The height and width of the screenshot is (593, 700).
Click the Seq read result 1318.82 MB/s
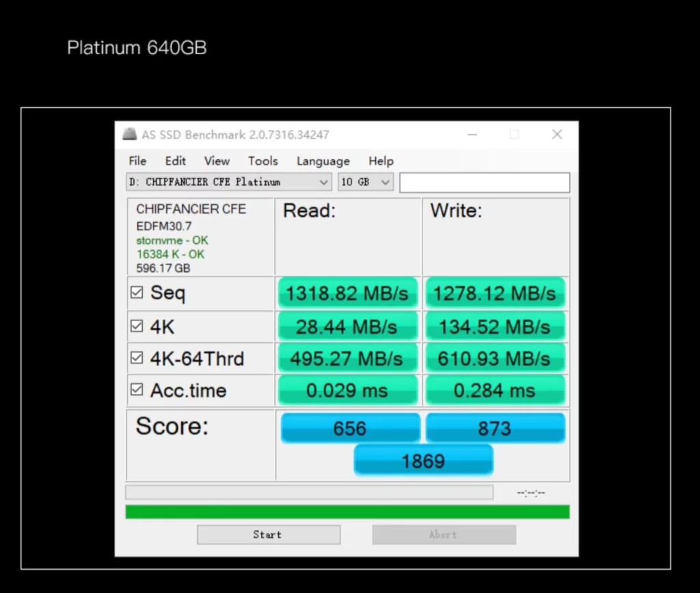347,293
